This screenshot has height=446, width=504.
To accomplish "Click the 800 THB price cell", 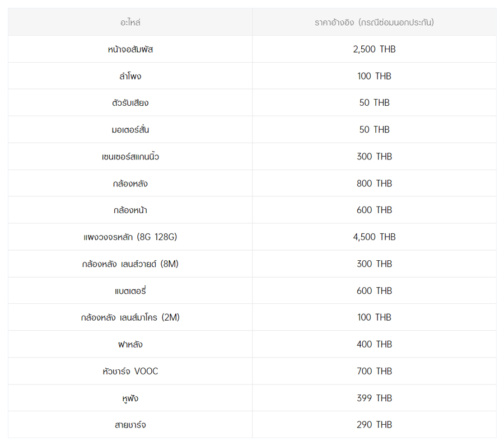I will [x=374, y=184].
